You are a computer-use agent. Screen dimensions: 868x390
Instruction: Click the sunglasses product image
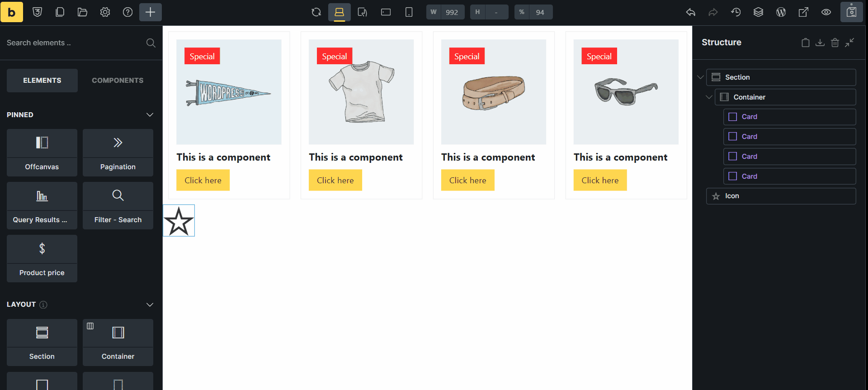[x=626, y=92]
